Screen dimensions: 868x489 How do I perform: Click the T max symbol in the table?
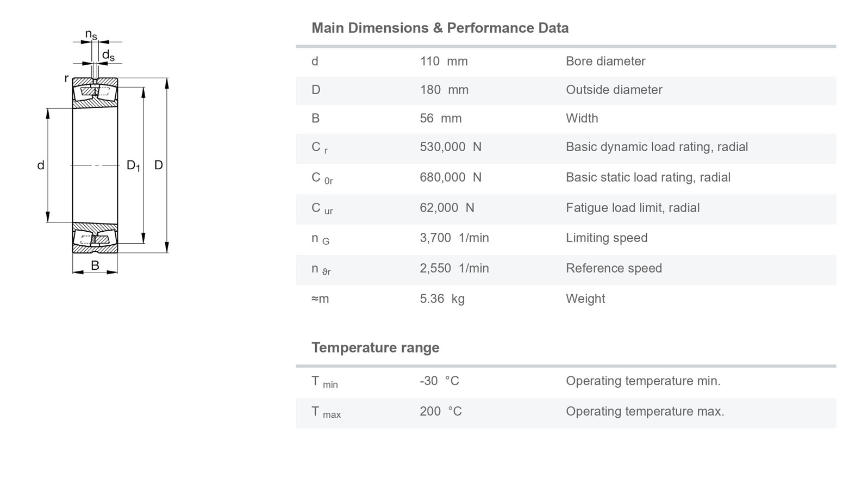(x=326, y=412)
